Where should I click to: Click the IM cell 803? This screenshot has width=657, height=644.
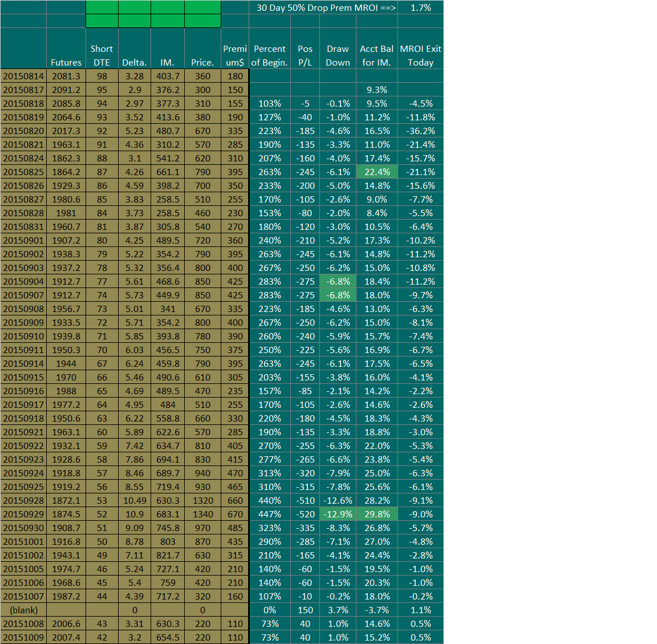click(168, 542)
